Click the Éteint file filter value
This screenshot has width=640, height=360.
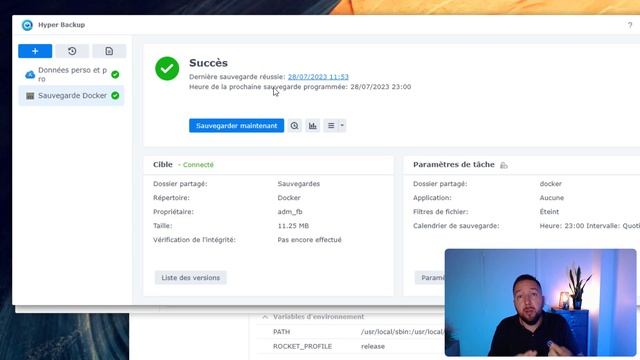(x=549, y=212)
